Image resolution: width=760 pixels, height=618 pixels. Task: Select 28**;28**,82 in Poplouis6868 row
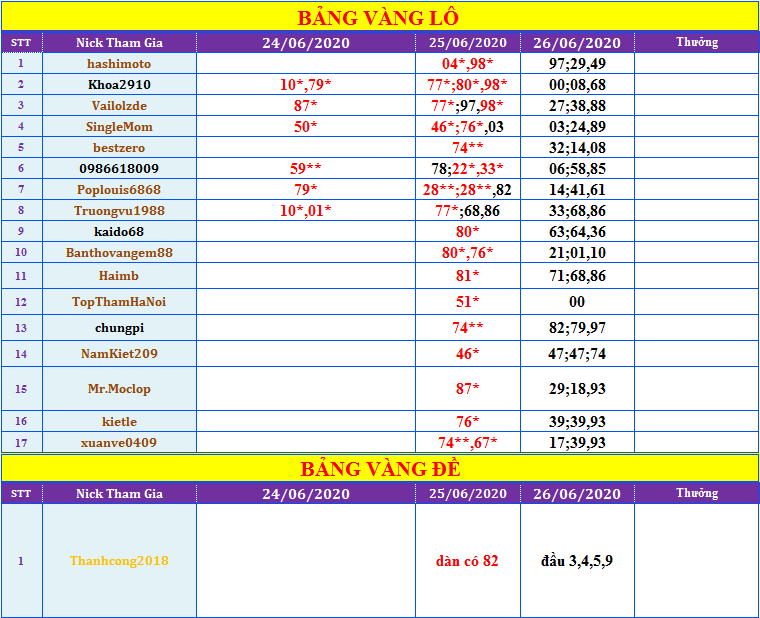click(x=468, y=190)
